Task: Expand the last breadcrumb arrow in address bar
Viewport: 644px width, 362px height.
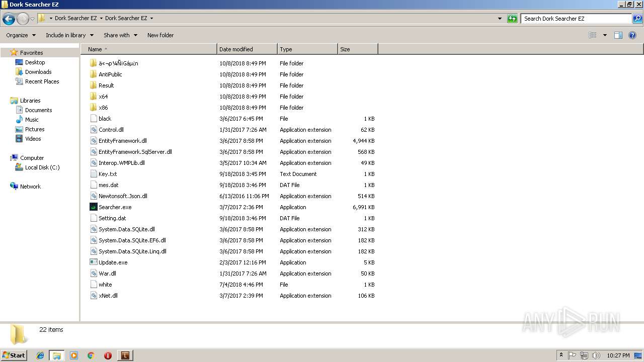Action: tap(151, 19)
